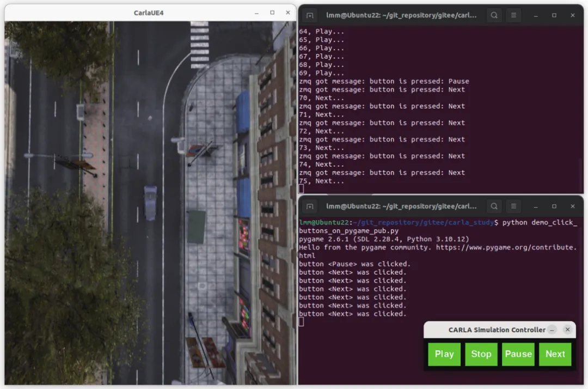
Task: Open a new tab in top terminal
Action: 310,15
